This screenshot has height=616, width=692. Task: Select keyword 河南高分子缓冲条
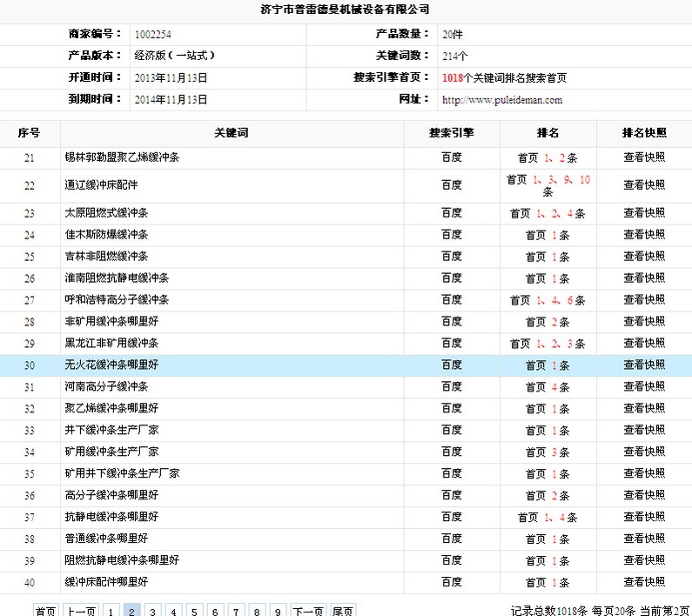pyautogui.click(x=106, y=386)
